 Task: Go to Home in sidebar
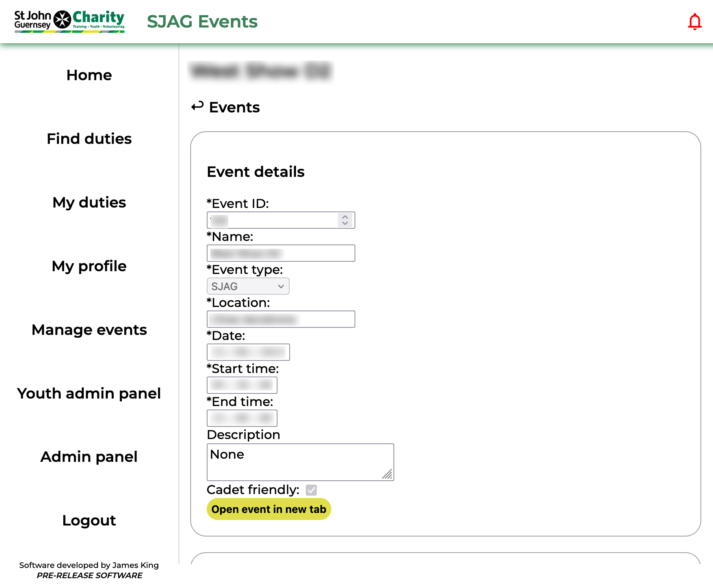(89, 75)
